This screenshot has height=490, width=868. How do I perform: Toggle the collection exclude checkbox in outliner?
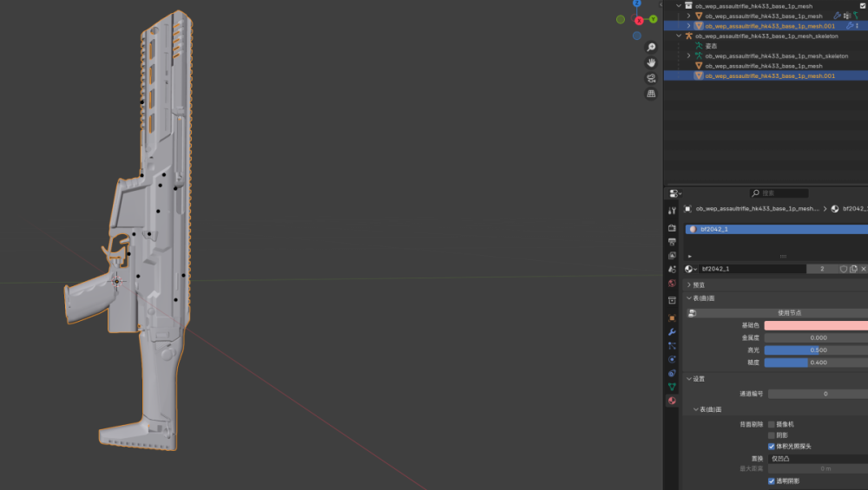tap(863, 5)
